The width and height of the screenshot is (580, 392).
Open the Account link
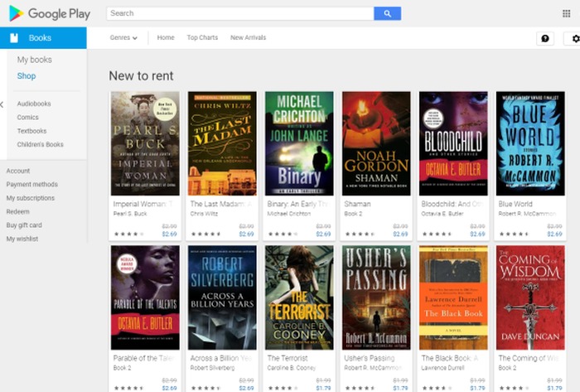click(17, 171)
